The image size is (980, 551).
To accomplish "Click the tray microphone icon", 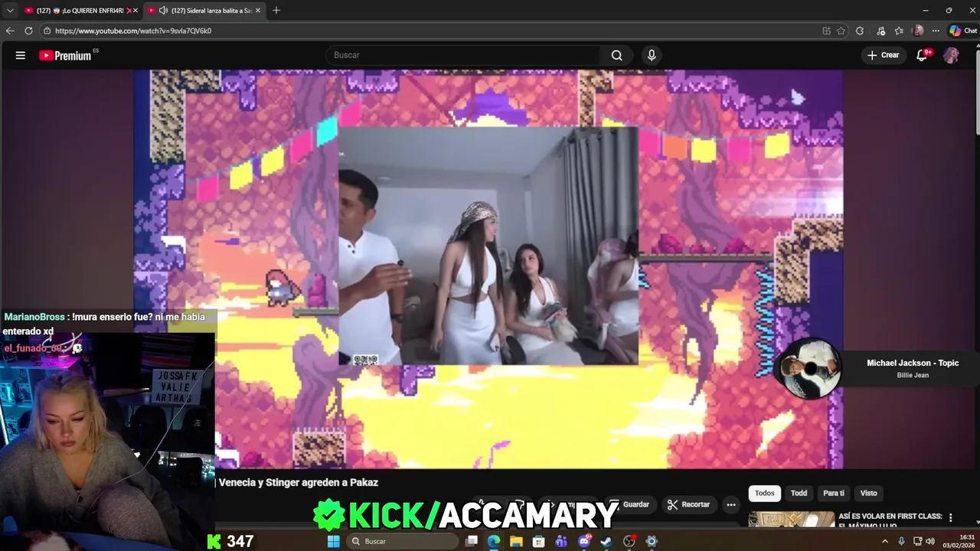I will (x=900, y=541).
